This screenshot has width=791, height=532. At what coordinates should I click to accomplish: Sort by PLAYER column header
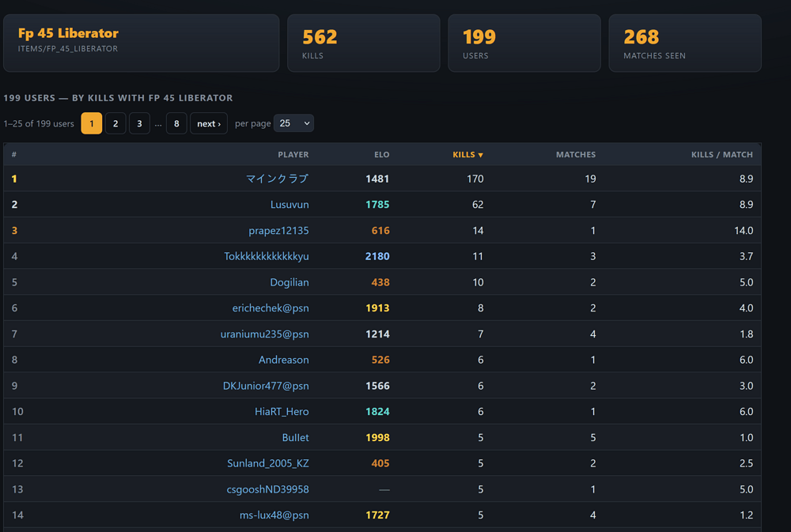click(293, 155)
